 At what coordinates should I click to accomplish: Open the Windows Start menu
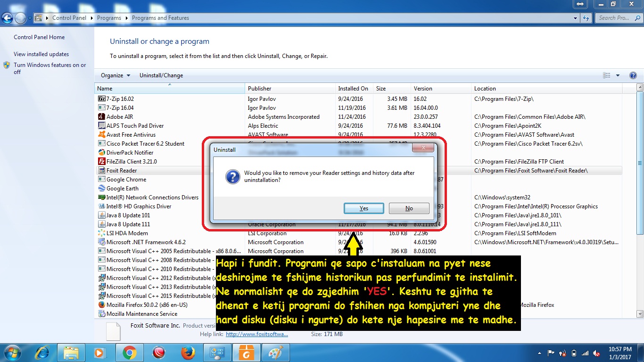click(12, 353)
